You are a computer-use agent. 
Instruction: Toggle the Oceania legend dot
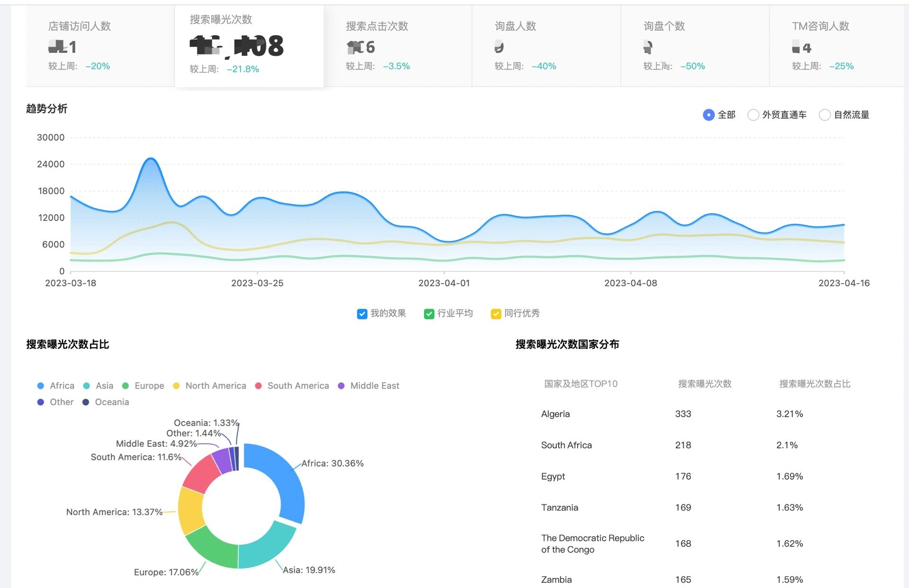click(86, 402)
